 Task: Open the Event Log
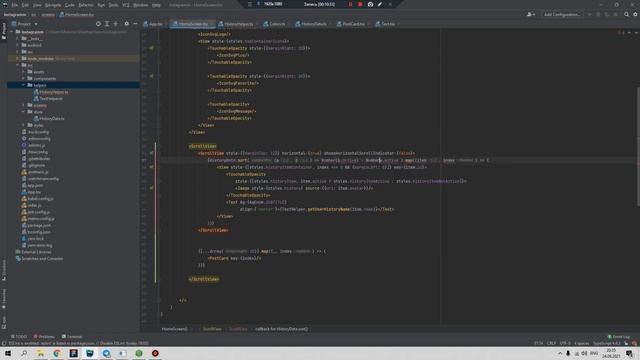pos(619,337)
